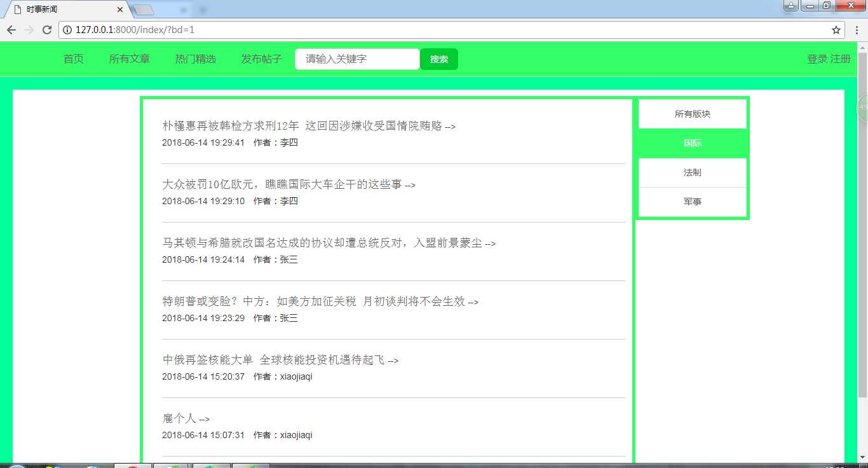Open 发布帖子 in the nav bar
The width and height of the screenshot is (868, 468).
262,59
